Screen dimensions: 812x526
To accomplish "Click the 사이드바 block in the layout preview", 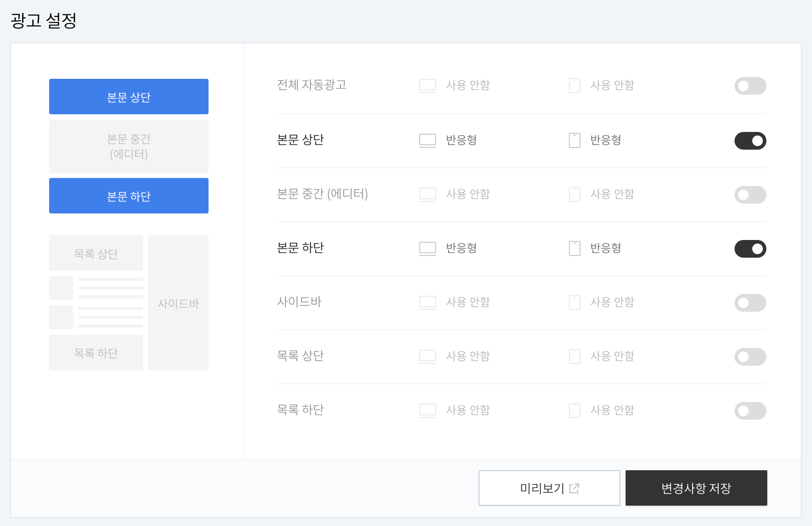I will pyautogui.click(x=178, y=303).
